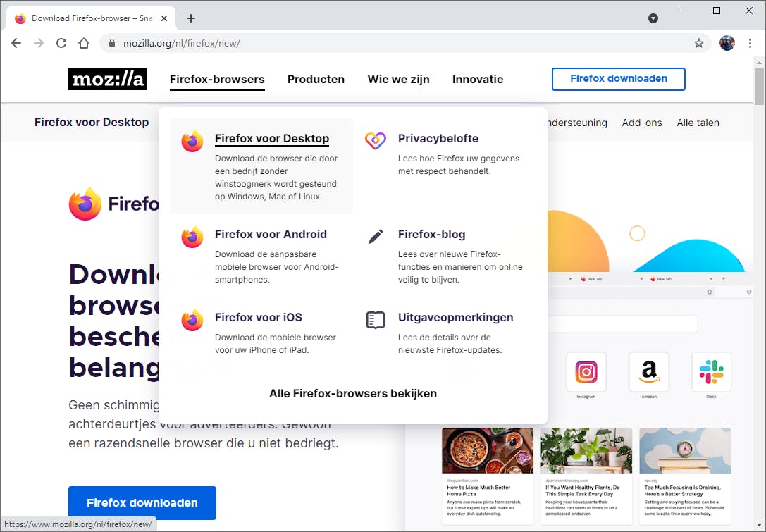Click Firefox voor Desktop in the sub-navigation
The image size is (766, 532).
point(92,122)
